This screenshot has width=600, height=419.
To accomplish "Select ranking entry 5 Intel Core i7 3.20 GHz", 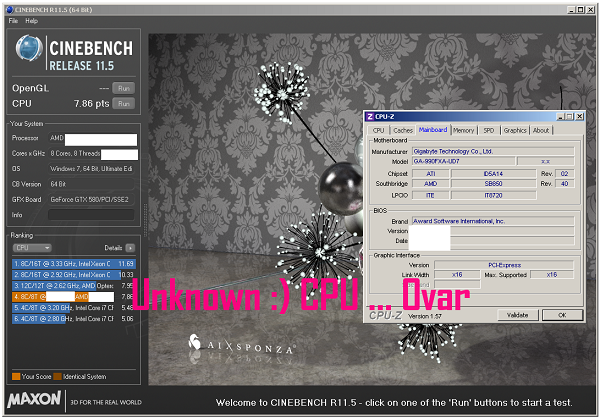I will pos(74,308).
